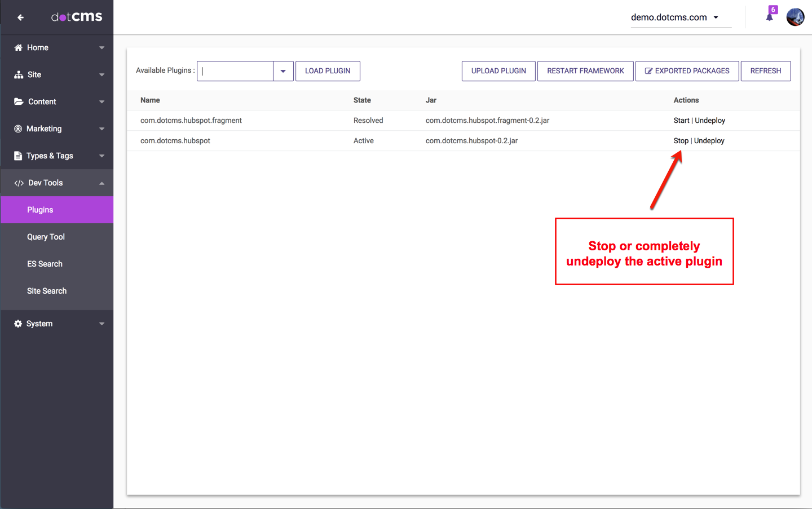The image size is (812, 509).
Task: Focus the Available Plugins text field
Action: (235, 71)
